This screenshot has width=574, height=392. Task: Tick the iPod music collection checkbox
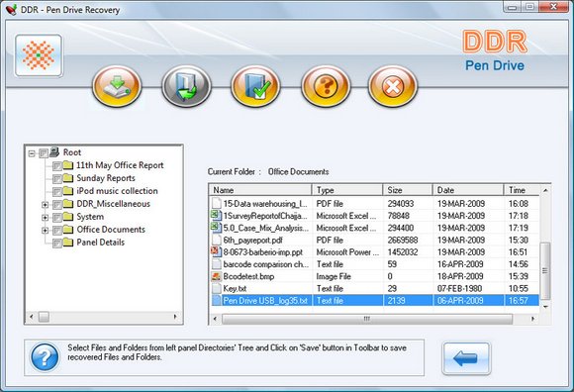click(x=56, y=192)
